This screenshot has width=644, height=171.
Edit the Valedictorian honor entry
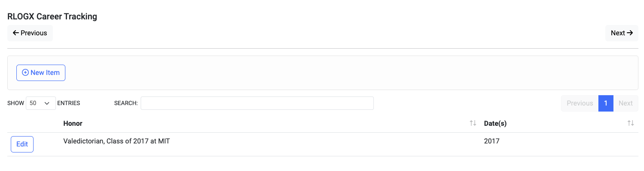[22, 144]
